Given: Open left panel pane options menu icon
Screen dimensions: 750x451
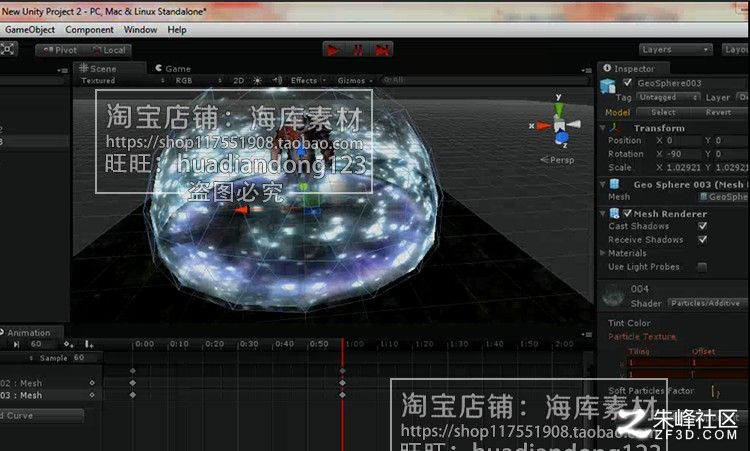Looking at the screenshot, I should 63,70.
